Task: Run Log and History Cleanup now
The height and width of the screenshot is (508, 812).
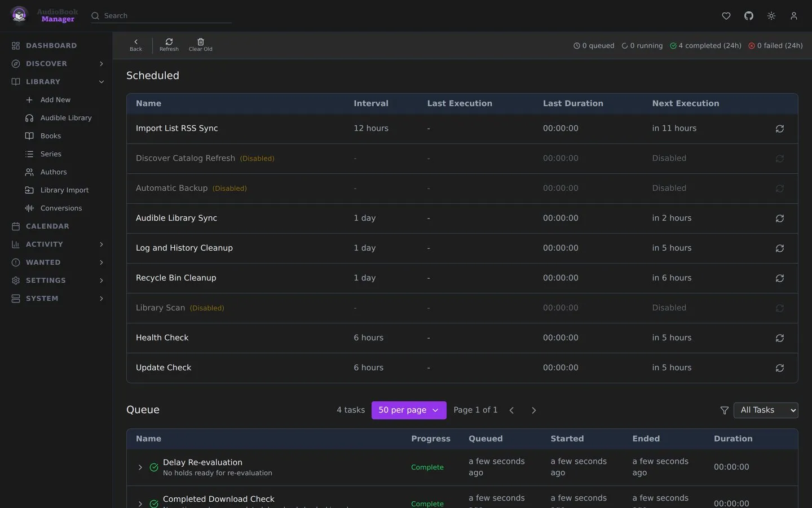Action: 780,248
